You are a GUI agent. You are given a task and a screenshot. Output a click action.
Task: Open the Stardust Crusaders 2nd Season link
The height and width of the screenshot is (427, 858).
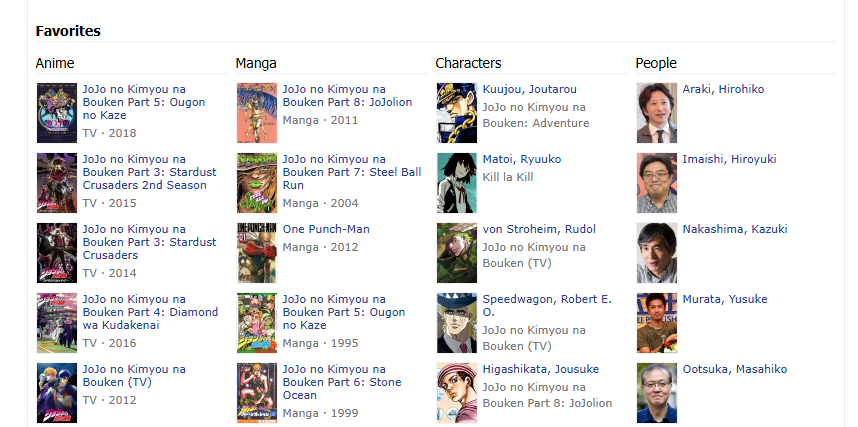click(x=149, y=172)
